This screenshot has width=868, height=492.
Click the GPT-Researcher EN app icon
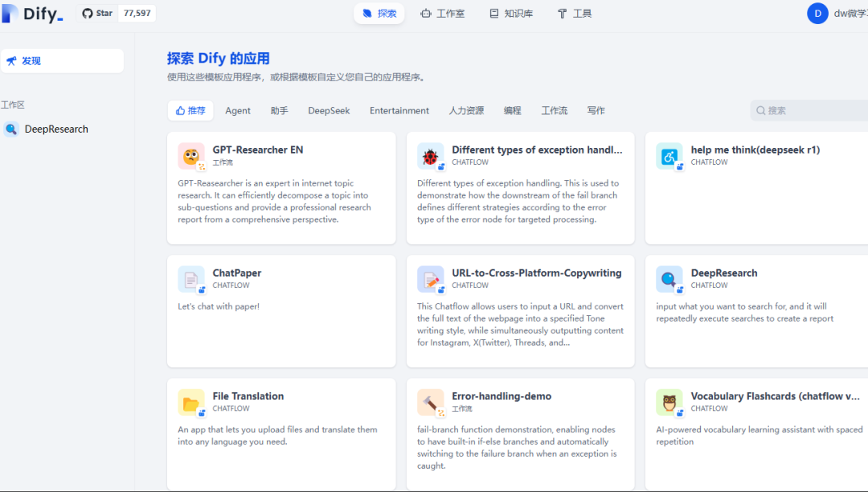[190, 156]
